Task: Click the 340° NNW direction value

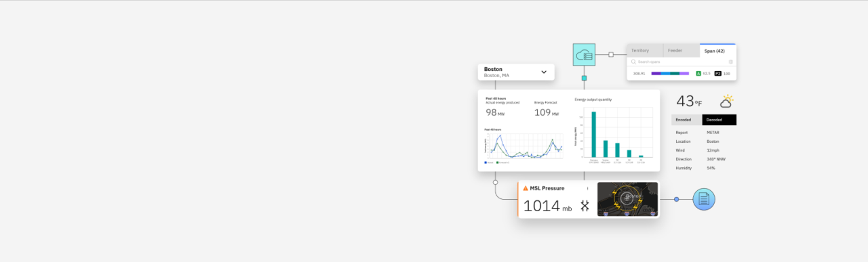Action: pyautogui.click(x=716, y=159)
